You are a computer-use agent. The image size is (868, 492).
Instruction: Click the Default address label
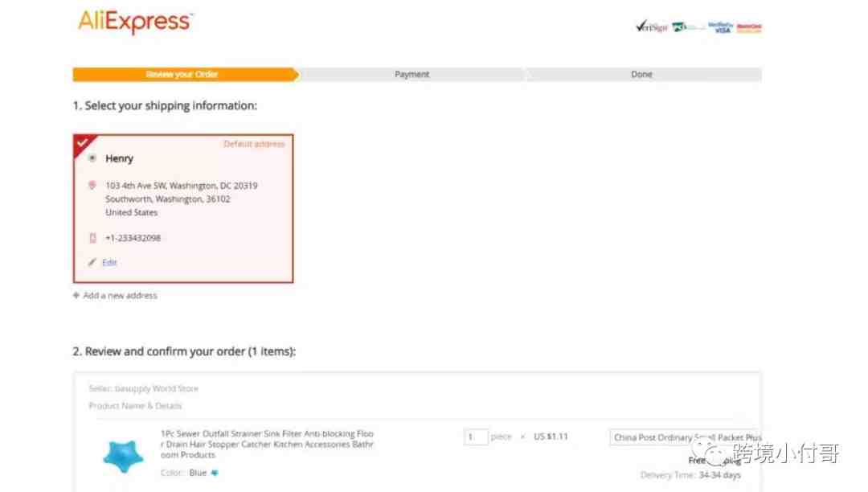[x=254, y=144]
